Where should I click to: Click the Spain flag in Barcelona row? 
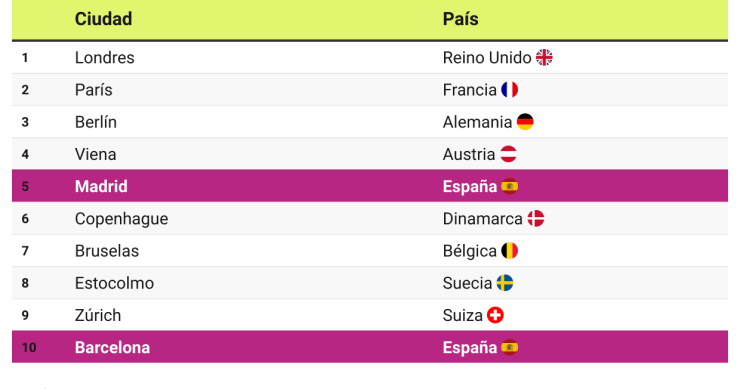click(x=509, y=347)
